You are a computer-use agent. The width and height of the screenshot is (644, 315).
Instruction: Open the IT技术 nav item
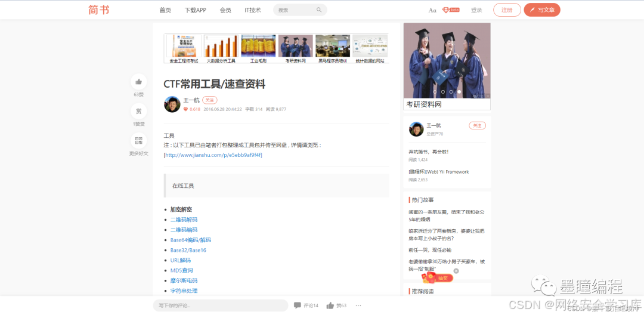[253, 10]
